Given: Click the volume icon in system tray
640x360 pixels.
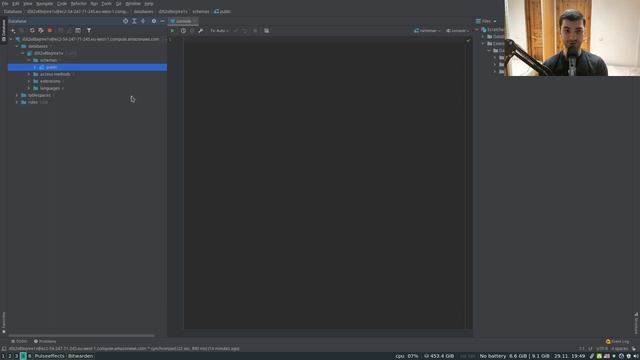Looking at the screenshot, I should [636, 356].
